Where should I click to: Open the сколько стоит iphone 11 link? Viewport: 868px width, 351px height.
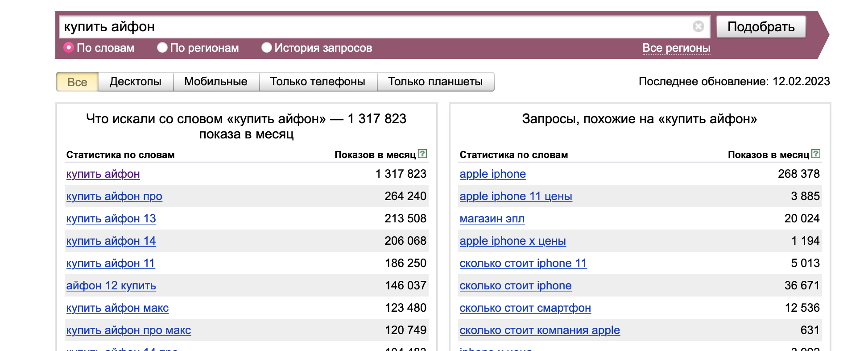pos(523,263)
